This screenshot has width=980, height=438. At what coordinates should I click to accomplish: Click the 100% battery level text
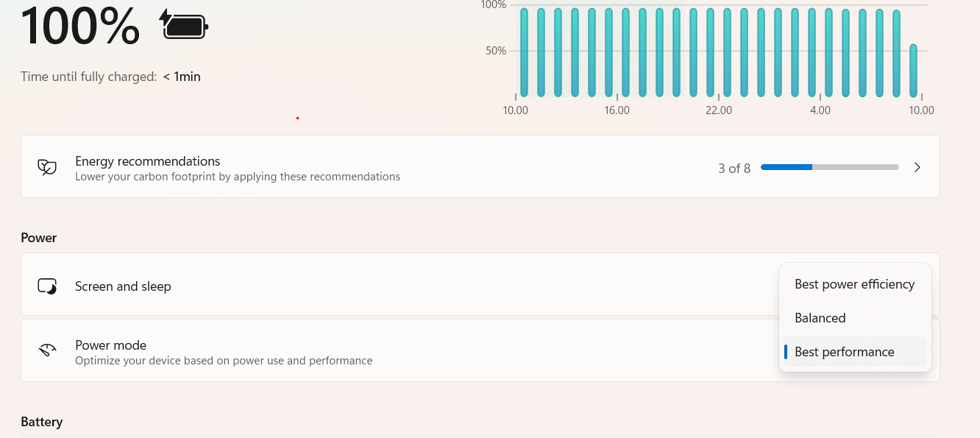pyautogui.click(x=79, y=26)
